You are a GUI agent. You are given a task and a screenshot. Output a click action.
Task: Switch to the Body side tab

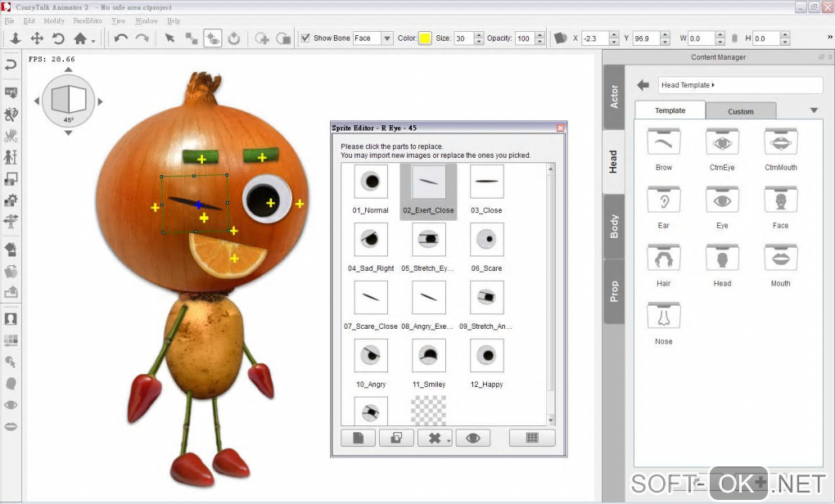[614, 227]
